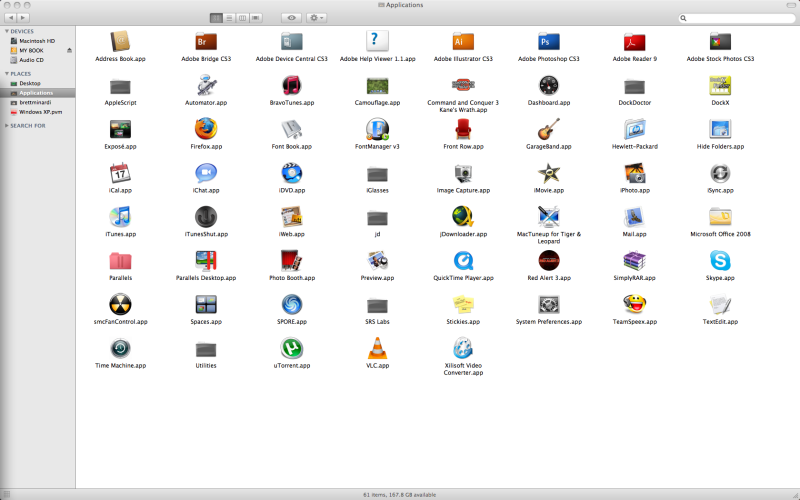The image size is (800, 500).
Task: Click the TextEdit.app label
Action: [720, 322]
